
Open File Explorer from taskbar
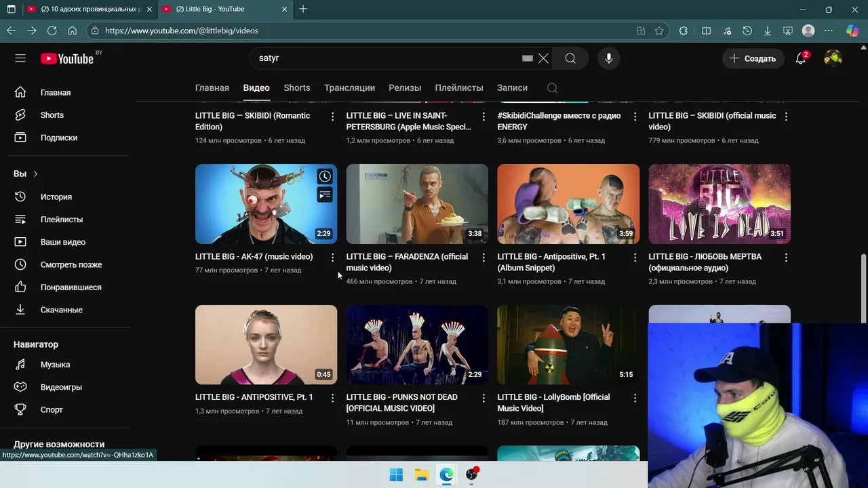tap(421, 474)
